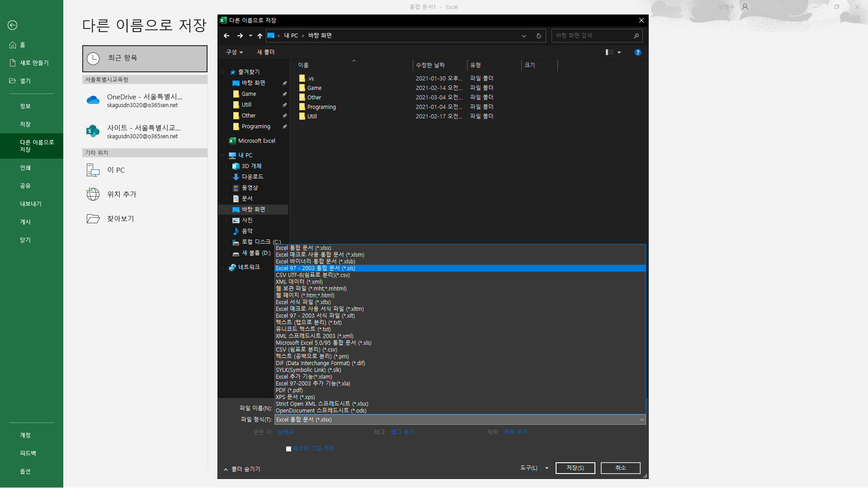Go forward in the save dialog
The width and height of the screenshot is (868, 488).
tap(240, 36)
